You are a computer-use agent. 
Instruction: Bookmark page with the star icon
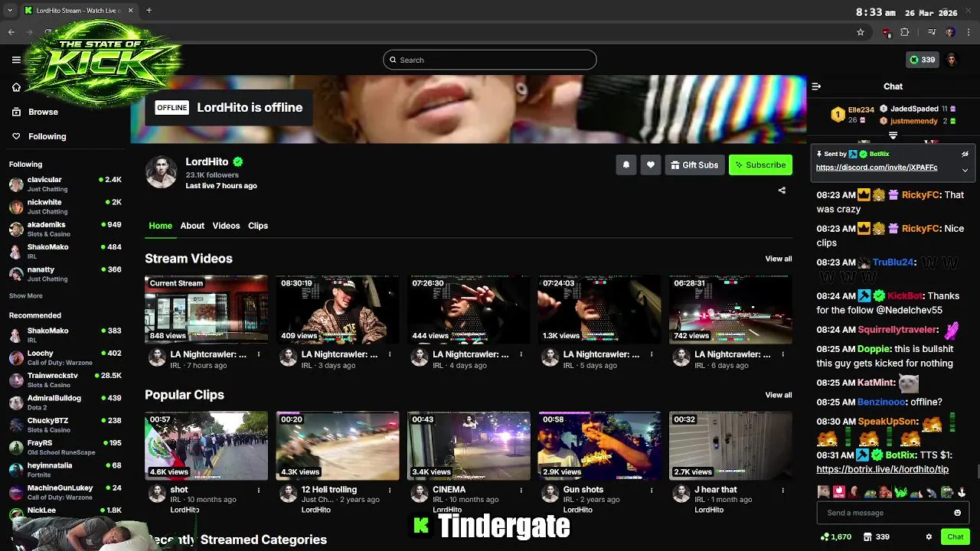pos(861,32)
